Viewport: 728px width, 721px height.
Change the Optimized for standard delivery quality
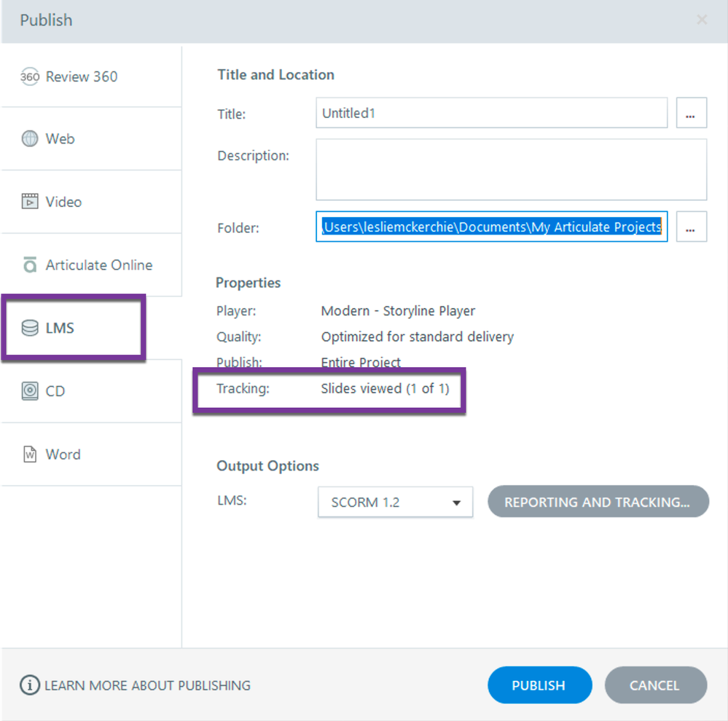(417, 337)
